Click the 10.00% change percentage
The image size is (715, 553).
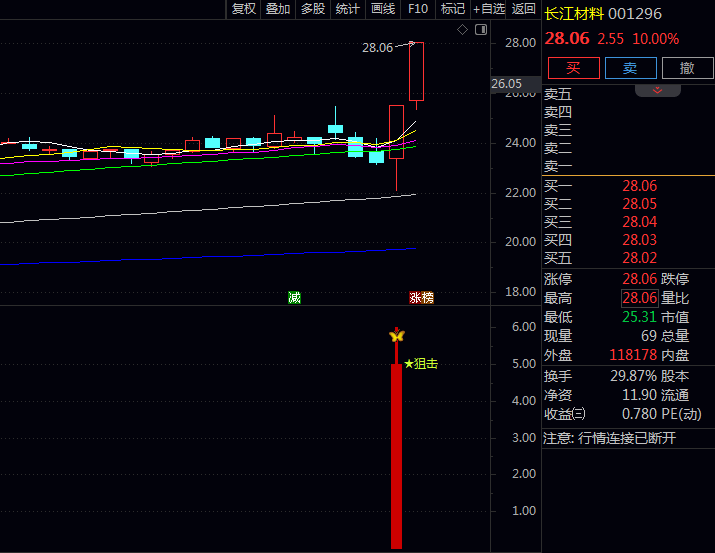pyautogui.click(x=656, y=39)
